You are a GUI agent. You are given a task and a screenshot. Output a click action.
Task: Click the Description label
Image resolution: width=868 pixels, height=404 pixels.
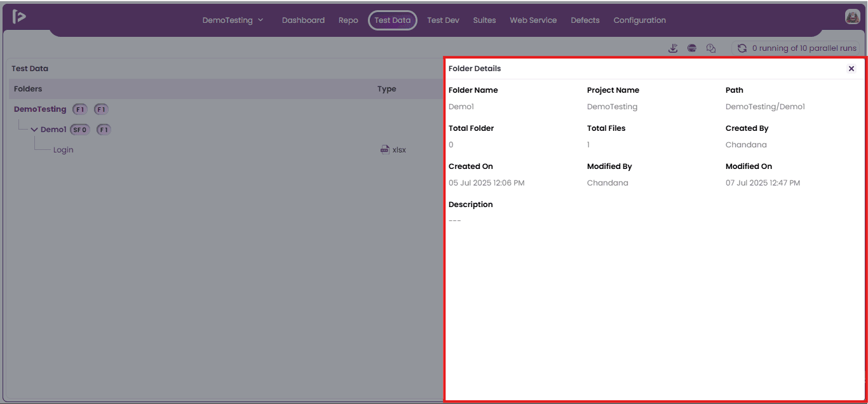[471, 205]
